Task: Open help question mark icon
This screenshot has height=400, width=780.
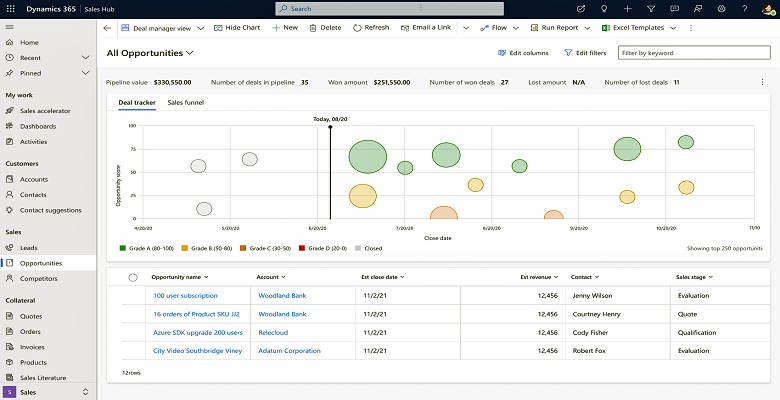Action: coord(745,8)
